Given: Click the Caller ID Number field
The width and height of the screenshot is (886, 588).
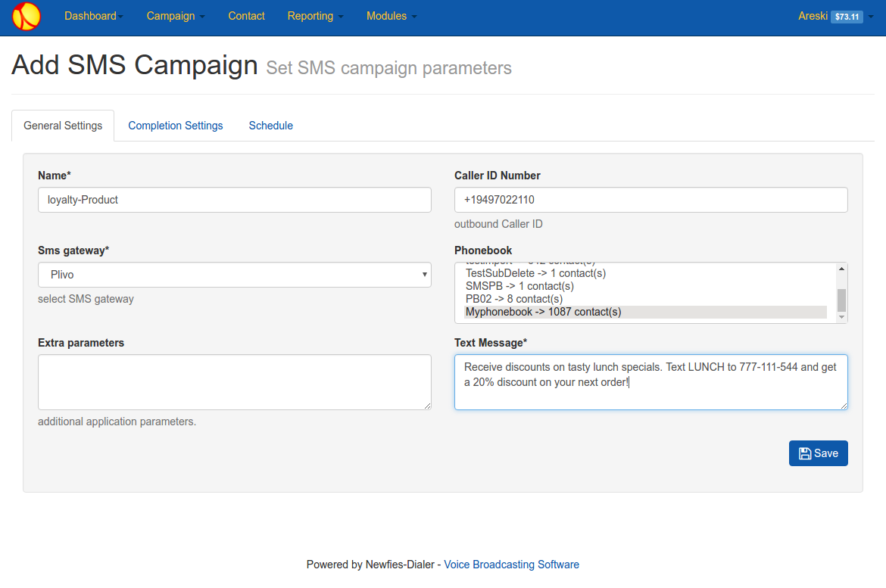Looking at the screenshot, I should 651,200.
